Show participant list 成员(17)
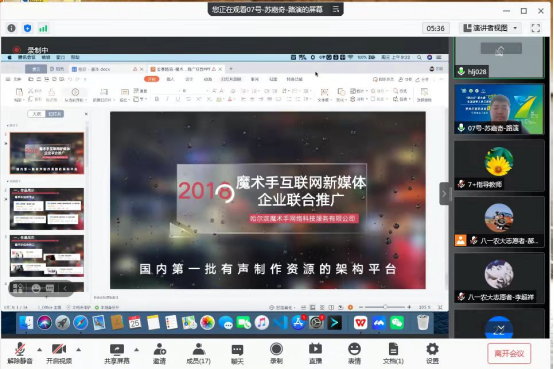The height and width of the screenshot is (369, 554). coord(199,353)
